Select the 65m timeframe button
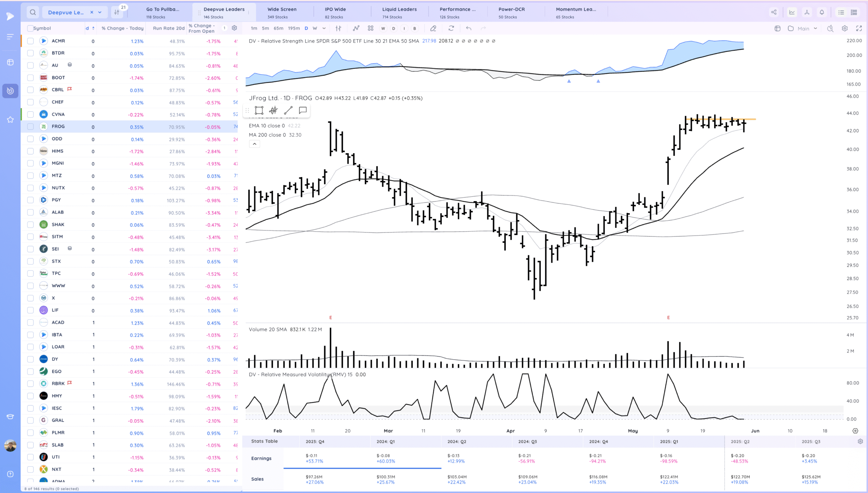This screenshot has width=868, height=493. 278,28
